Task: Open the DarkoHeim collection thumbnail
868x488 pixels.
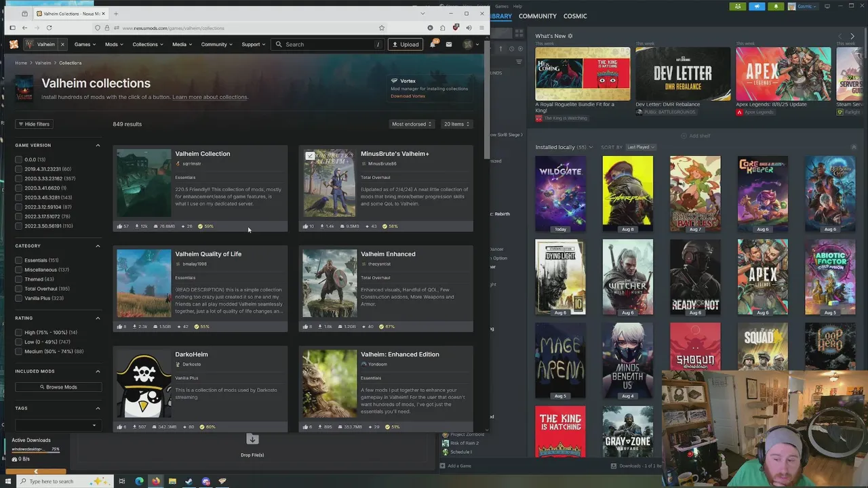Action: 144,384
